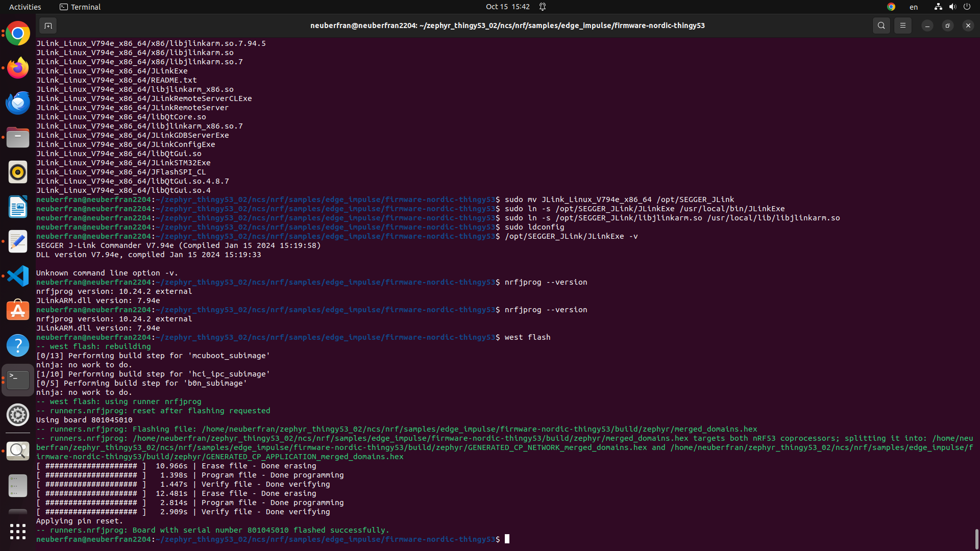Open system menu via power icon
This screenshot has width=980, height=551.
click(x=967, y=7)
